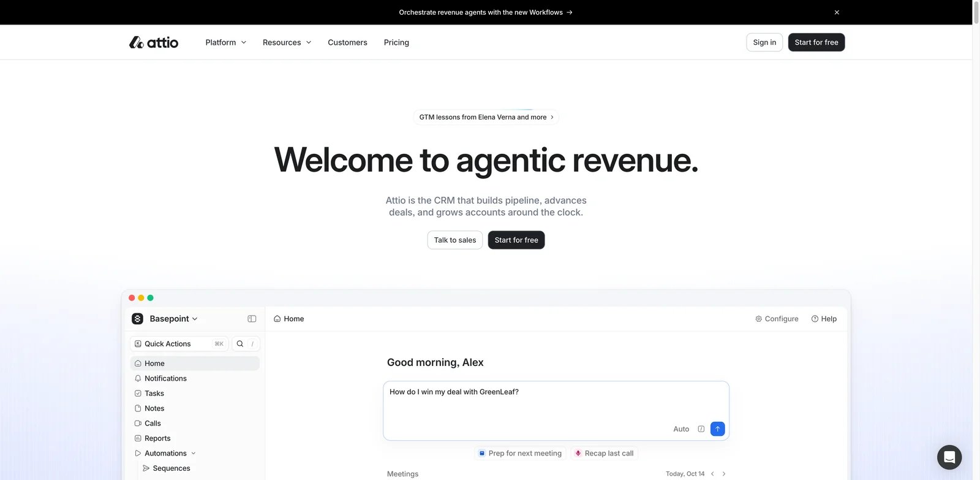Toggle the sidebar collapse icon

252,319
